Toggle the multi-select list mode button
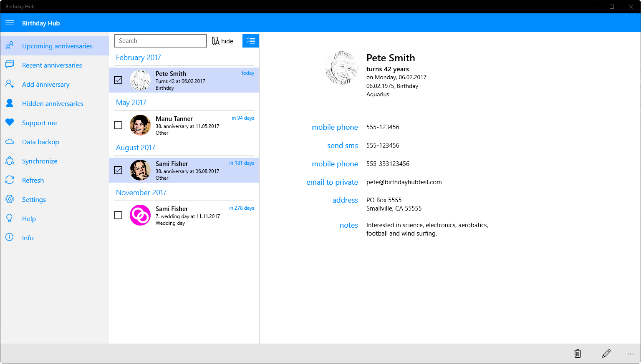This screenshot has width=641, height=364. [250, 40]
